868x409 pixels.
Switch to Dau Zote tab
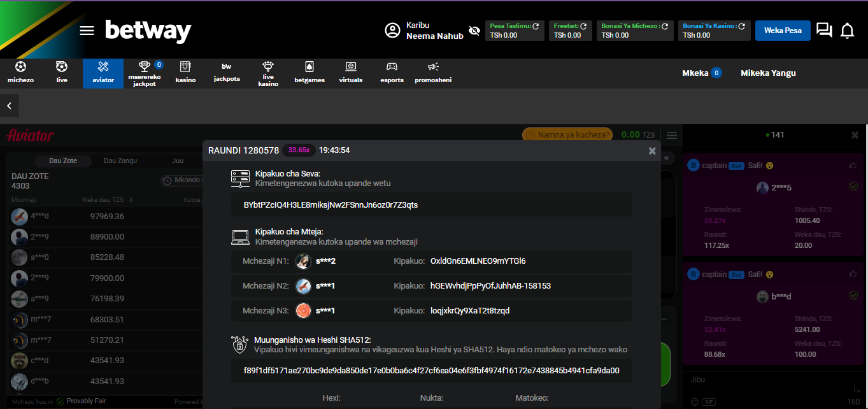64,161
